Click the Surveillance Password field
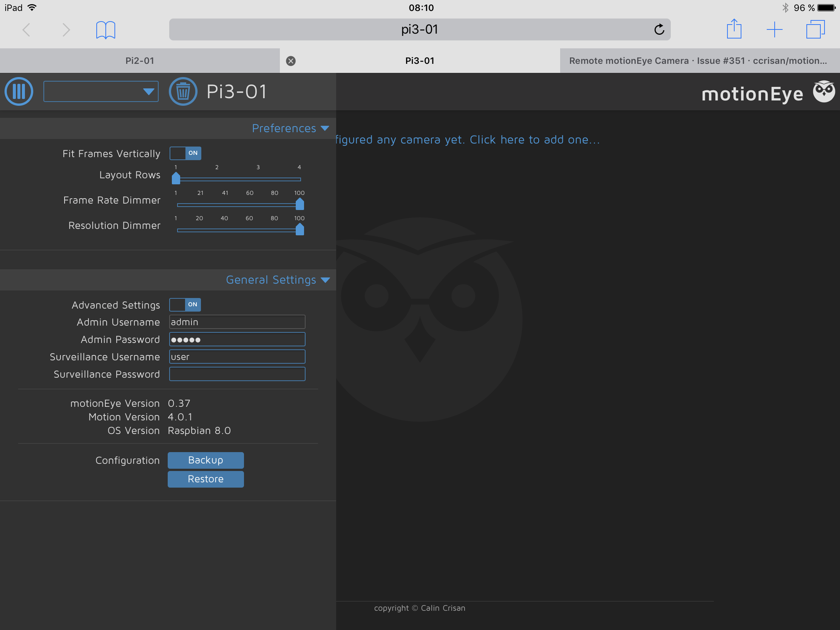This screenshot has height=630, width=840. coord(236,374)
